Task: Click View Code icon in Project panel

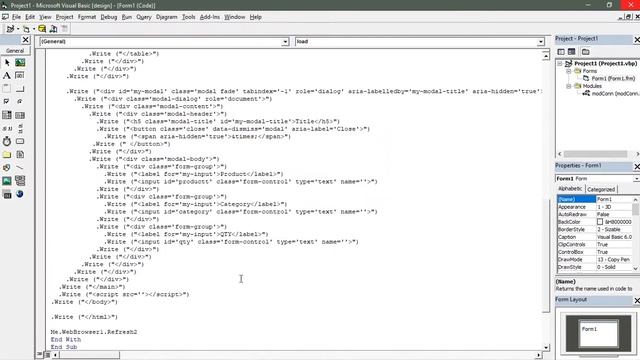Action: (561, 52)
